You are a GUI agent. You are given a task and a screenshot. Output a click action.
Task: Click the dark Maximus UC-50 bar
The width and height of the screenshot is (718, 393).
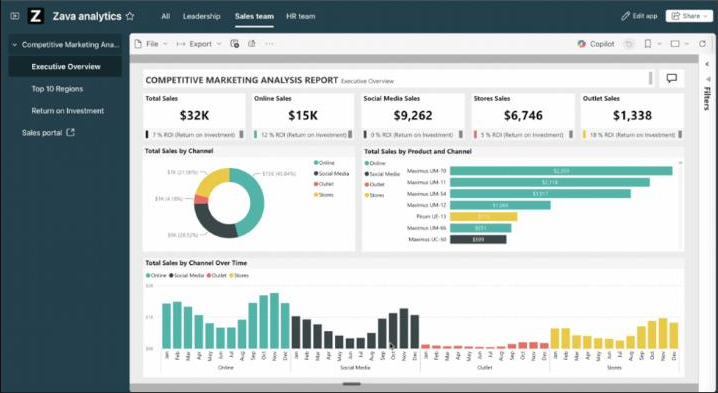(x=478, y=240)
